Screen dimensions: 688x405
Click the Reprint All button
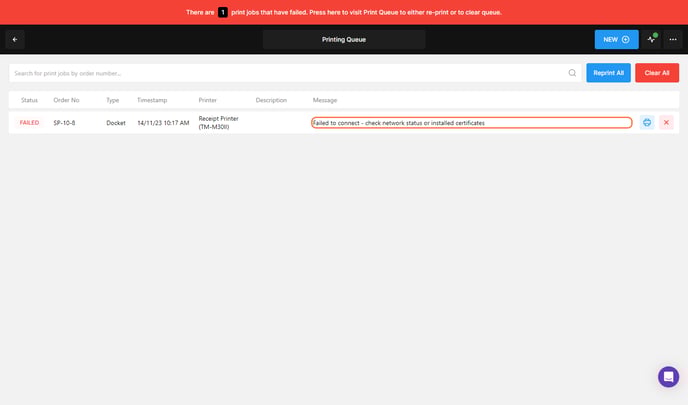click(608, 73)
